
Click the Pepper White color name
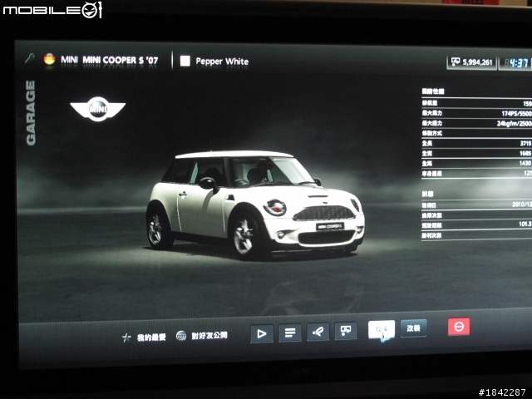pyautogui.click(x=222, y=62)
